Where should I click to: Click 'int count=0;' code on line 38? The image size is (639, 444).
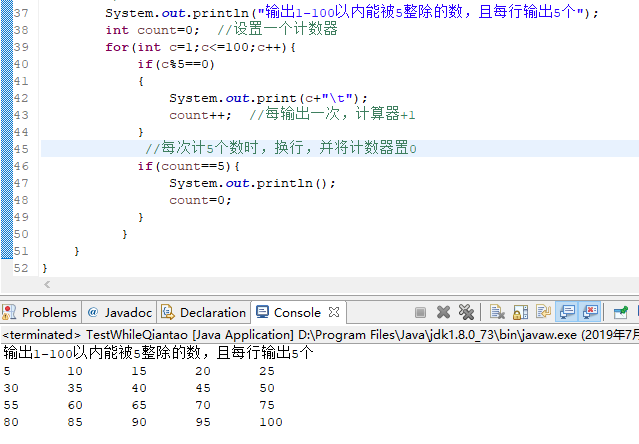point(152,30)
